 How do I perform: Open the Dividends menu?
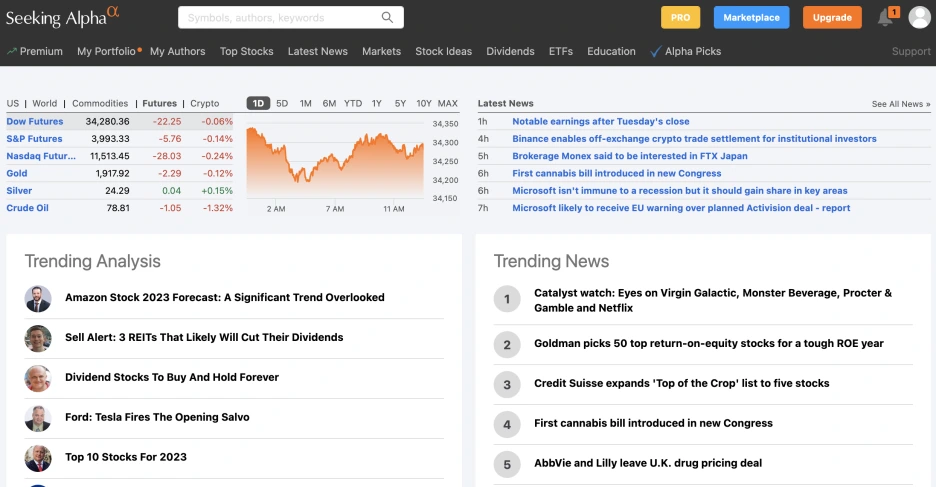coord(510,51)
